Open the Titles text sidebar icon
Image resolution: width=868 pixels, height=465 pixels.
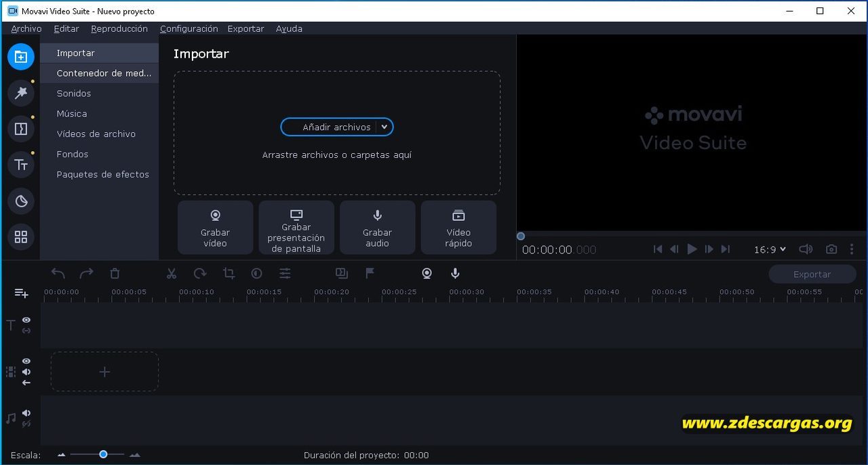21,165
